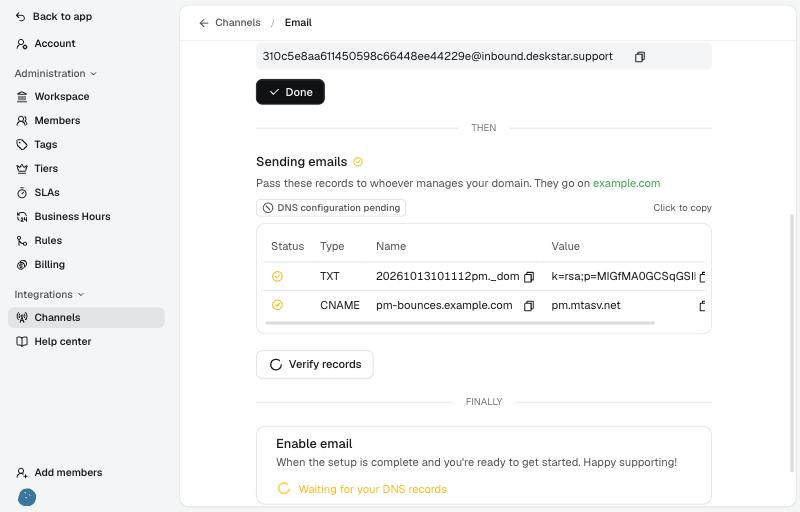Click pm.mtasv.net value text
The height and width of the screenshot is (512, 800).
click(586, 305)
